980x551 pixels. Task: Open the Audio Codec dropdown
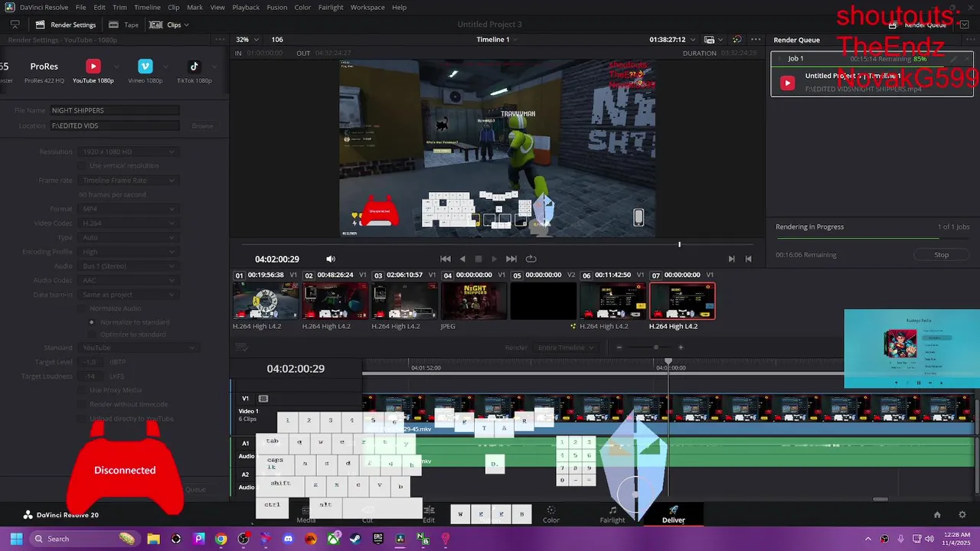(x=128, y=280)
